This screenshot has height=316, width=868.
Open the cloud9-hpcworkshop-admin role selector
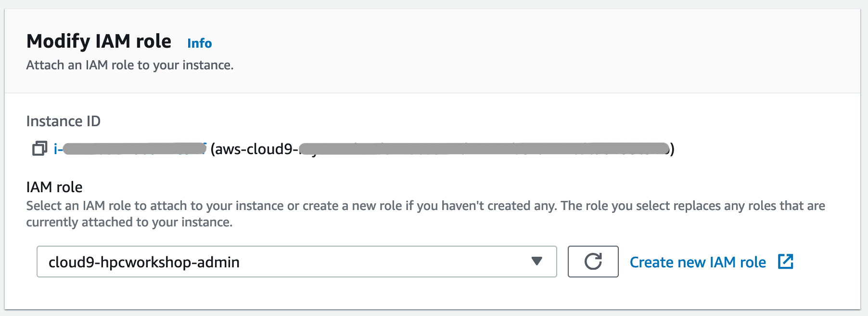(x=296, y=262)
